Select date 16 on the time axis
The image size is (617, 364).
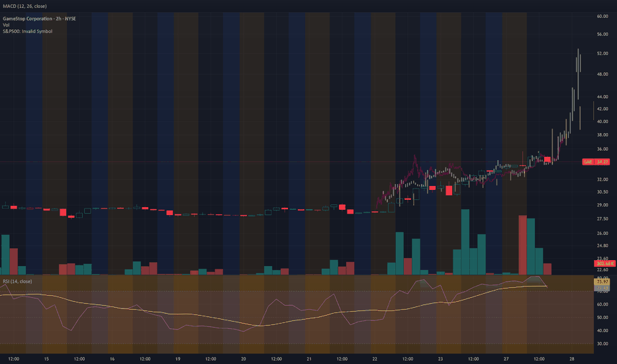112,359
